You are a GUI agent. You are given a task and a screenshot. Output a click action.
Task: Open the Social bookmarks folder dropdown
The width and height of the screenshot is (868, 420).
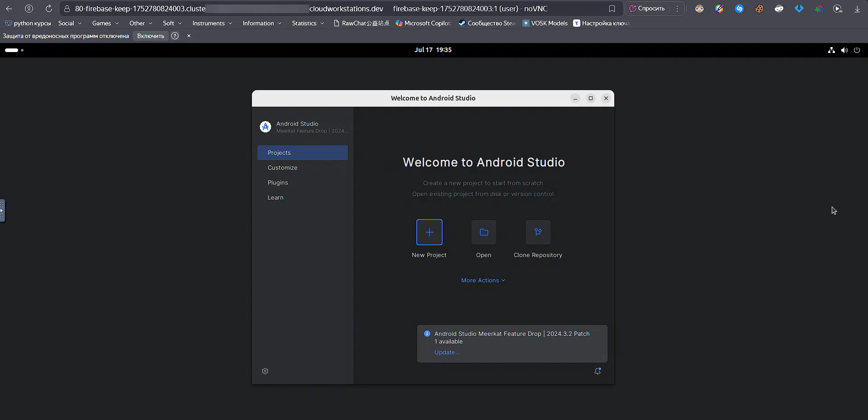tap(70, 23)
